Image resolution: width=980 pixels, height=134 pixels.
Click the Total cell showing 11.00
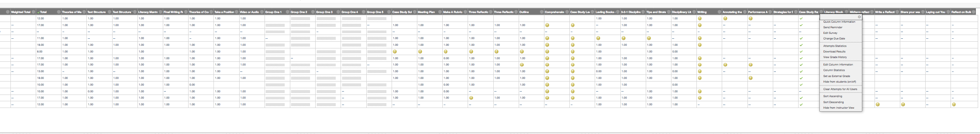pyautogui.click(x=40, y=38)
